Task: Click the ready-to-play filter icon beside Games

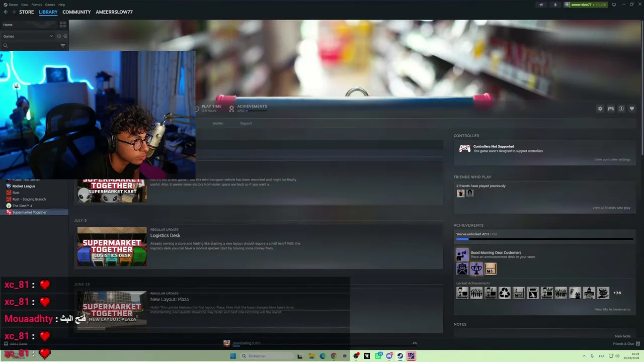Action: (65, 36)
